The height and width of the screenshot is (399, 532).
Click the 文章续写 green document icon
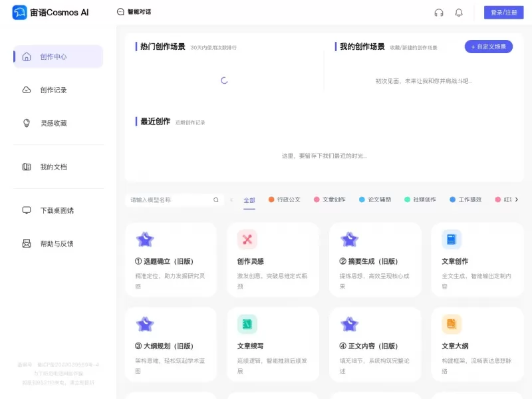point(247,325)
